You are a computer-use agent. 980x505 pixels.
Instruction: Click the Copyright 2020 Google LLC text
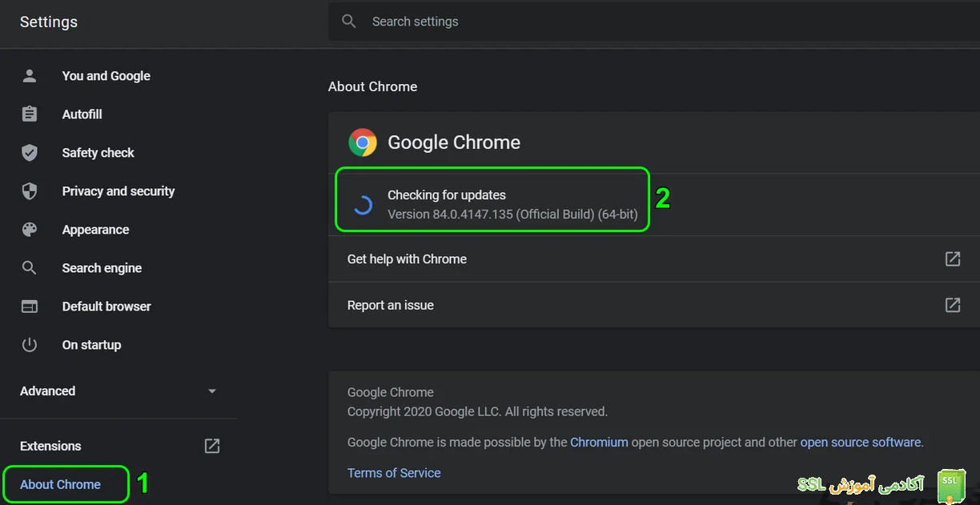pyautogui.click(x=477, y=411)
